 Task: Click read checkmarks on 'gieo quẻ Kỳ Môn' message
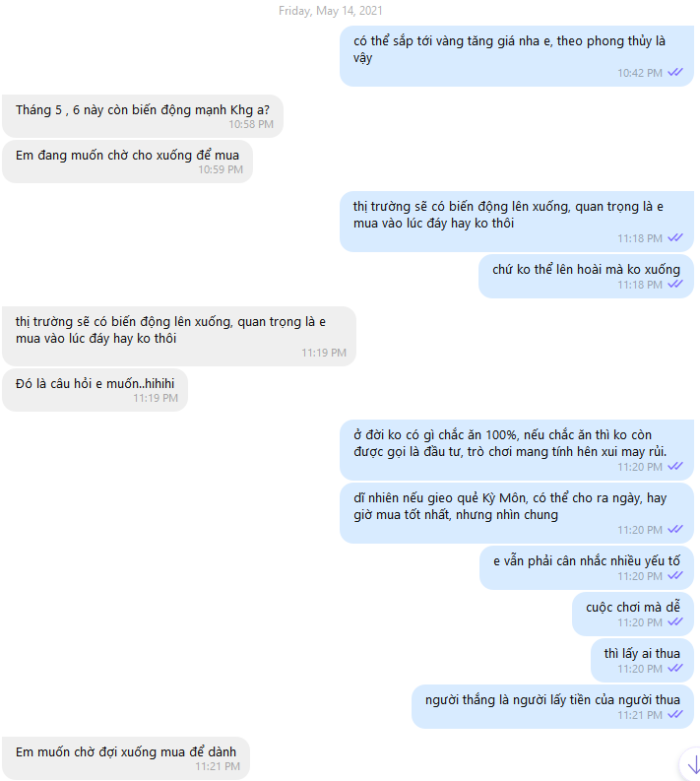pos(675,530)
